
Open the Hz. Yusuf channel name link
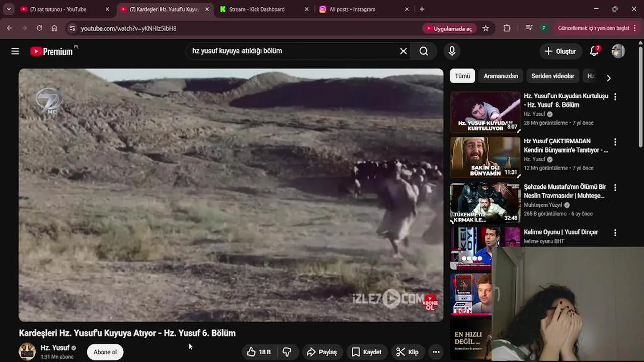(55, 348)
